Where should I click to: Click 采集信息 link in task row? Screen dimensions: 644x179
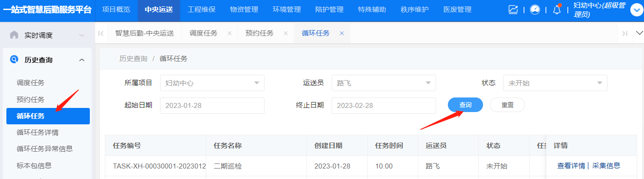coord(606,166)
